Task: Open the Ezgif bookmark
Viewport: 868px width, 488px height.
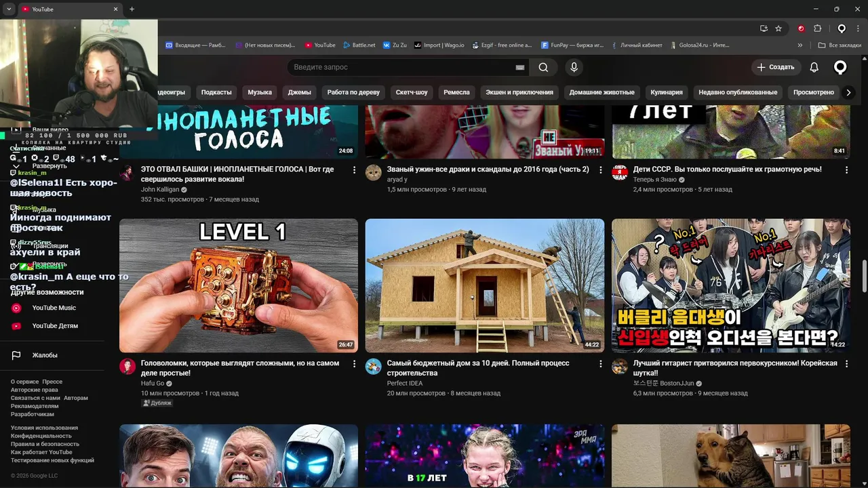Action: point(501,45)
